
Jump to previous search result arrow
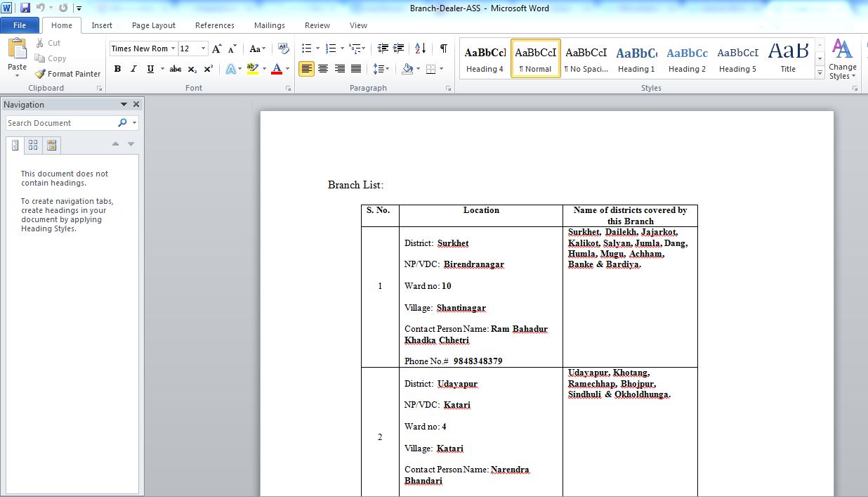(116, 144)
